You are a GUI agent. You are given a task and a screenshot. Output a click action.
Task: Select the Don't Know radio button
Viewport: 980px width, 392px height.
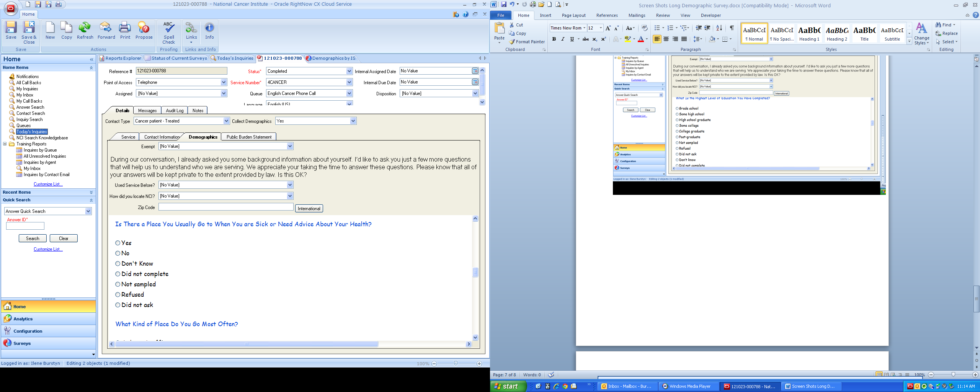118,264
